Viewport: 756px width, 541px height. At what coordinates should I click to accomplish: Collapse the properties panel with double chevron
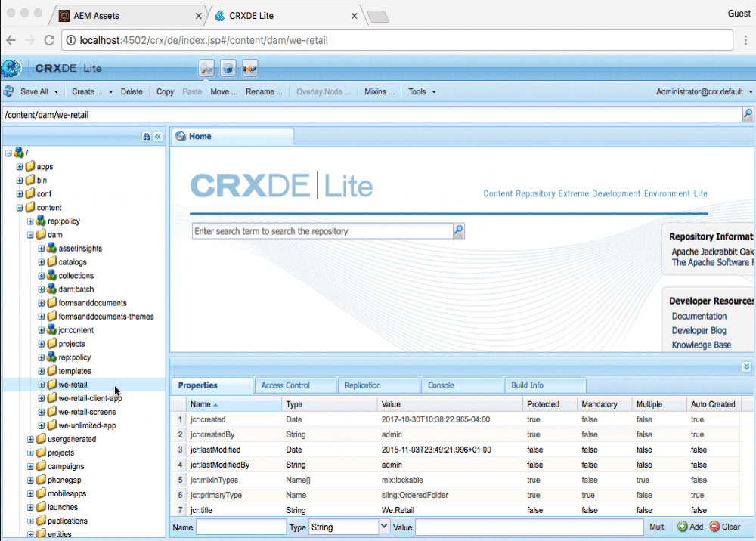pyautogui.click(x=746, y=367)
